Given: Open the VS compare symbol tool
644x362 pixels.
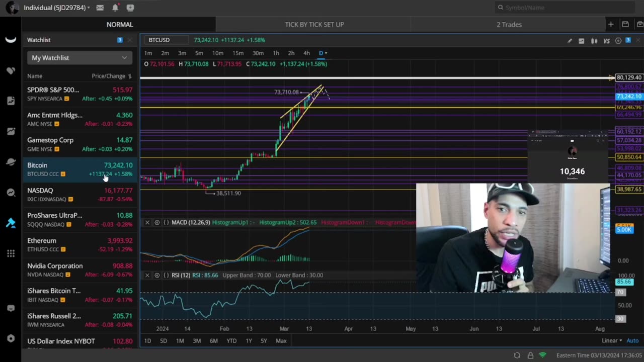Looking at the screenshot, I should coord(606,41).
